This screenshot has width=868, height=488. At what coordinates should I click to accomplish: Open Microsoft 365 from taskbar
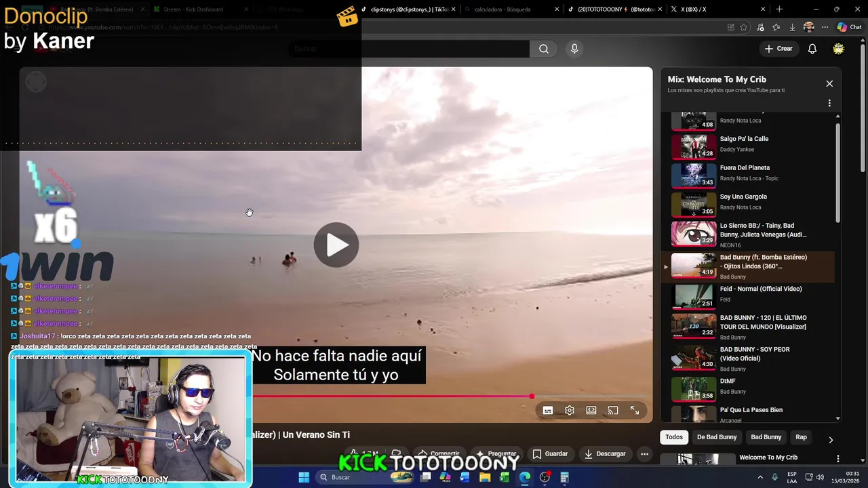(x=446, y=477)
